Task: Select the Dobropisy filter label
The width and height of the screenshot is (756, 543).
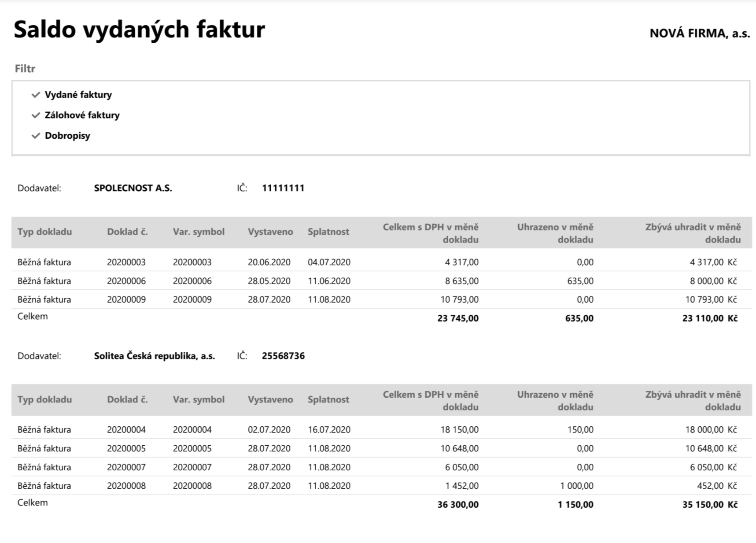Action: (x=67, y=136)
